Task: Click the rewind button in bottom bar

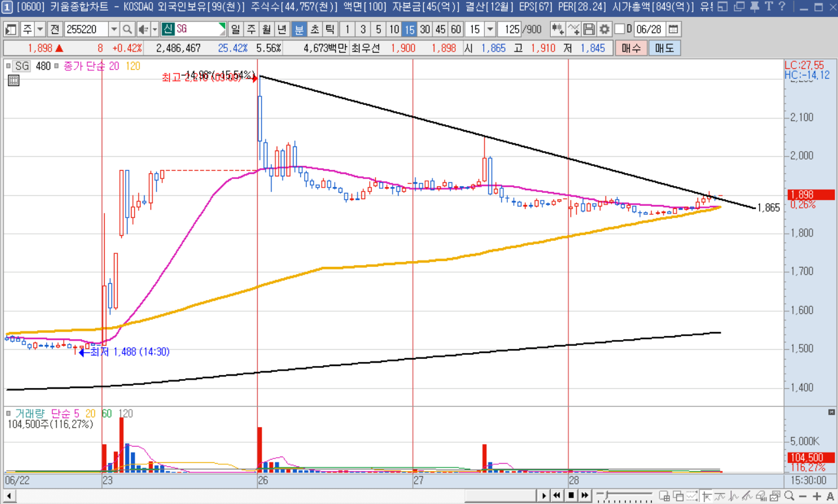Action: click(557, 496)
